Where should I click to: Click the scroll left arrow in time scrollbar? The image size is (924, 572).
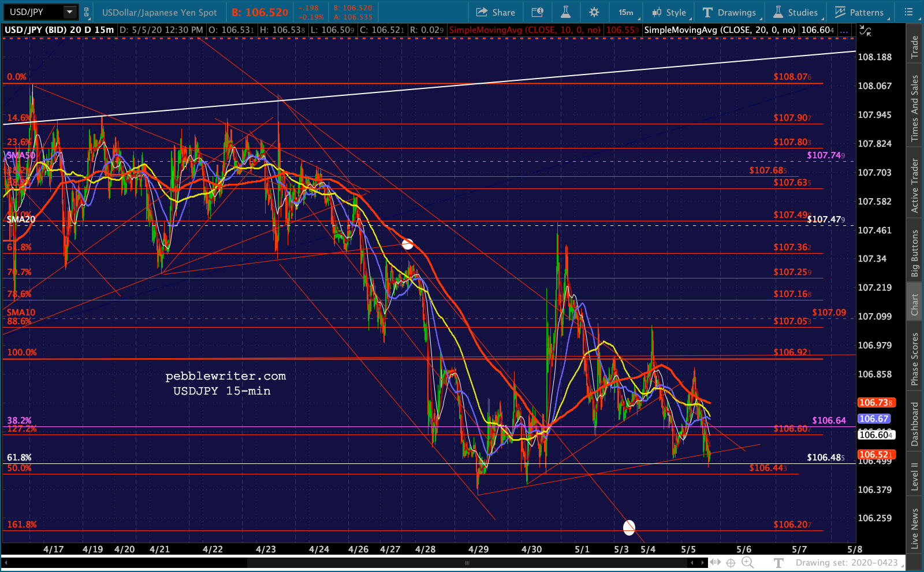point(6,562)
